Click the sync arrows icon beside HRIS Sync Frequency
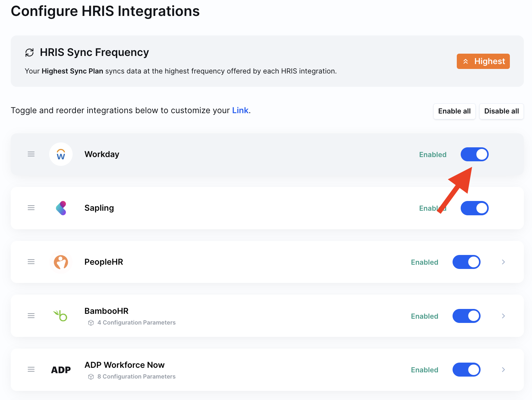532x400 pixels. click(30, 52)
